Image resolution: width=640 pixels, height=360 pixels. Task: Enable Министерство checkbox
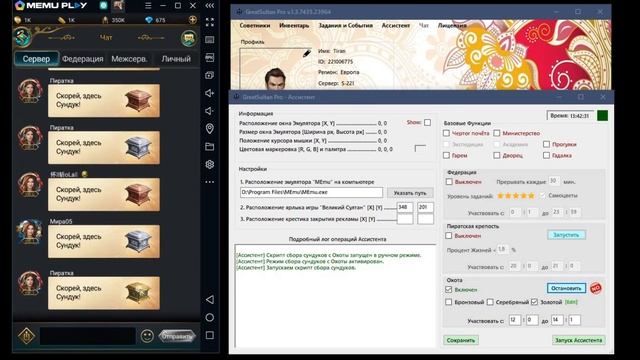(x=497, y=133)
